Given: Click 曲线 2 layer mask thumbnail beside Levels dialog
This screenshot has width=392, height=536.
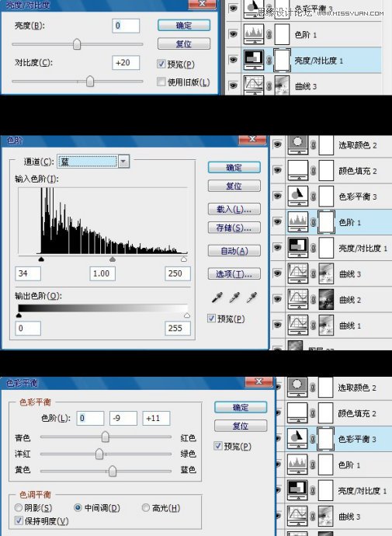Looking at the screenshot, I should tap(326, 299).
